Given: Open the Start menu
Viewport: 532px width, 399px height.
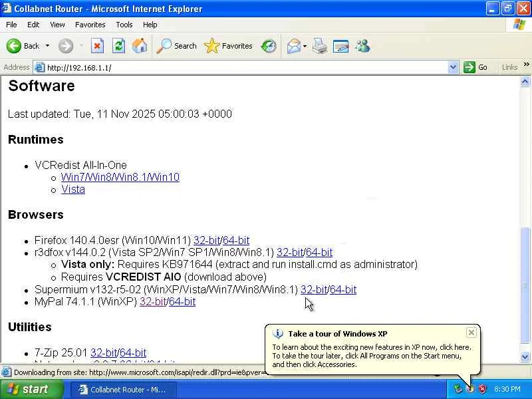Looking at the screenshot, I should coord(31,389).
